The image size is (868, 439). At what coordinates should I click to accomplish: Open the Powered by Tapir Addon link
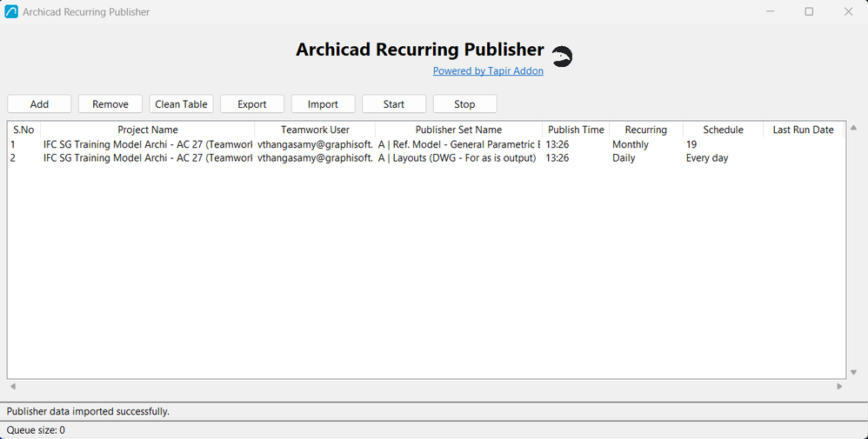pyautogui.click(x=488, y=71)
